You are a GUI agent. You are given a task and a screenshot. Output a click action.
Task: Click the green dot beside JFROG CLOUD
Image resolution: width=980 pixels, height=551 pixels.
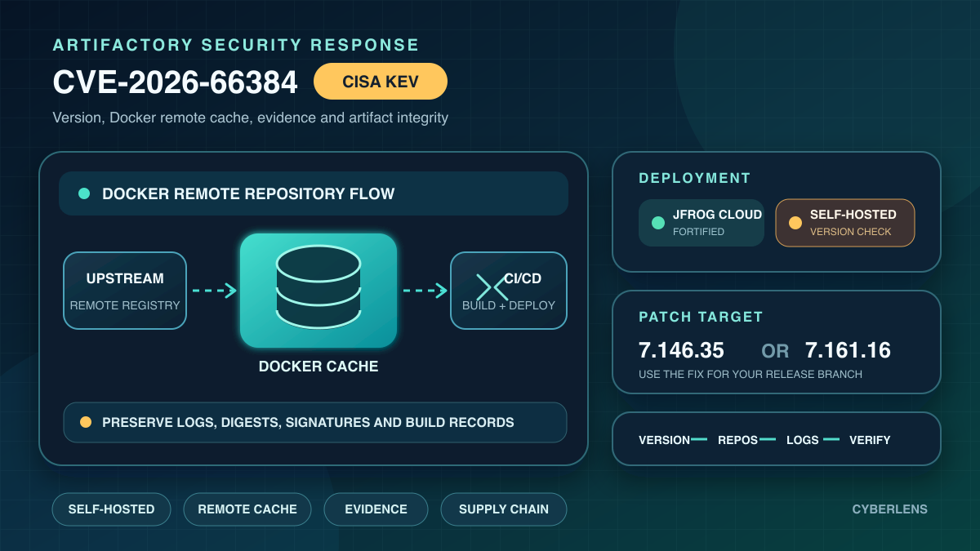click(658, 223)
